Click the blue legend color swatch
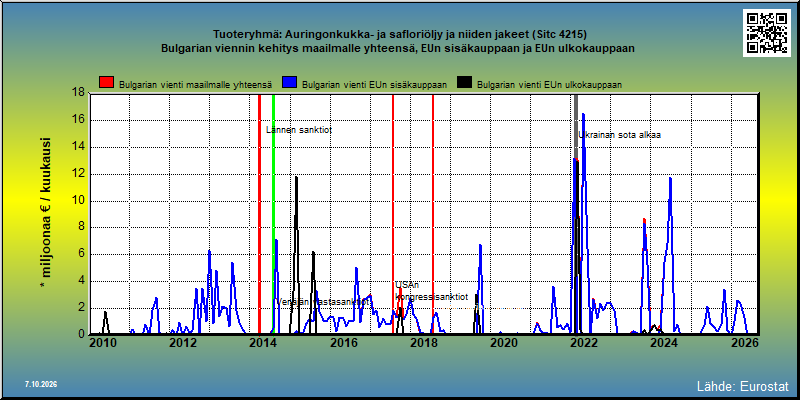Screen dimensions: 800x400 pyautogui.click(x=290, y=83)
